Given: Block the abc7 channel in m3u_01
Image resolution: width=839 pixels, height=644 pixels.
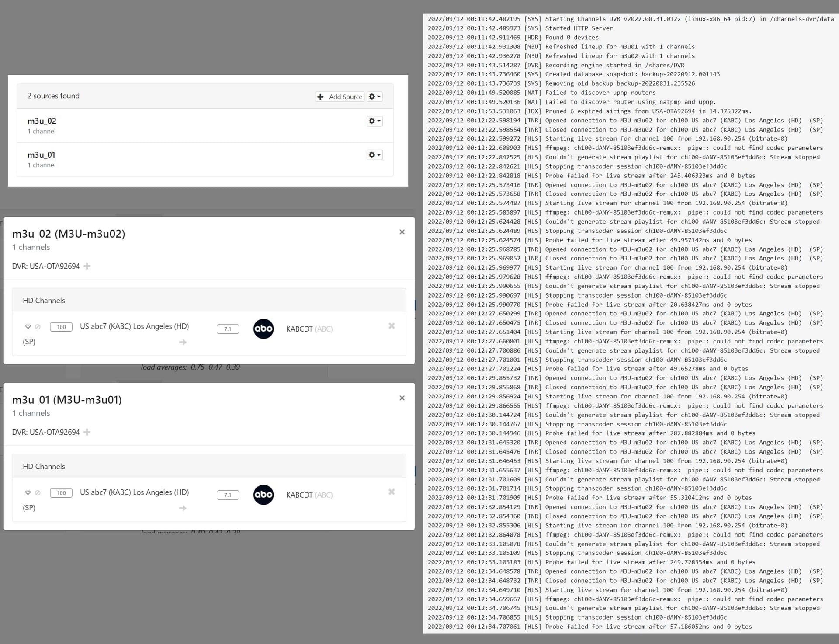Looking at the screenshot, I should (38, 493).
